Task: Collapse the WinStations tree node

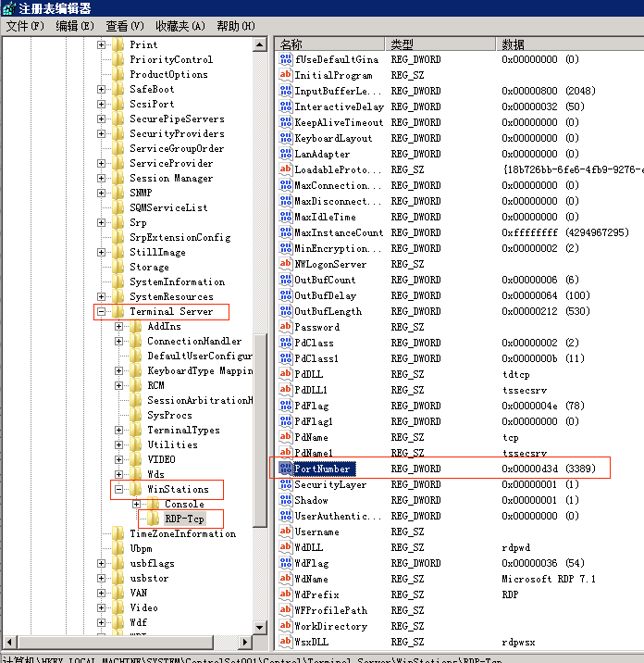Action: [118, 489]
